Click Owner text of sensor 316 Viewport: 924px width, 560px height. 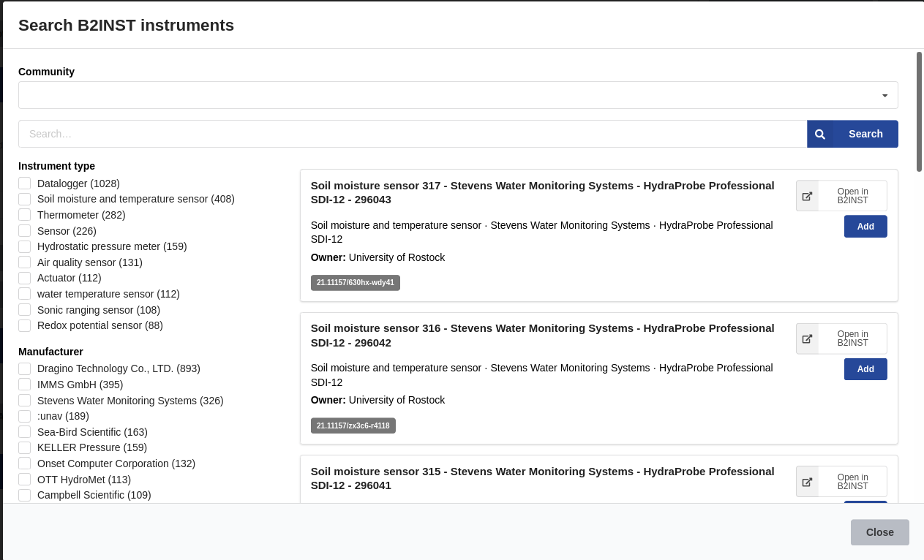coord(378,400)
